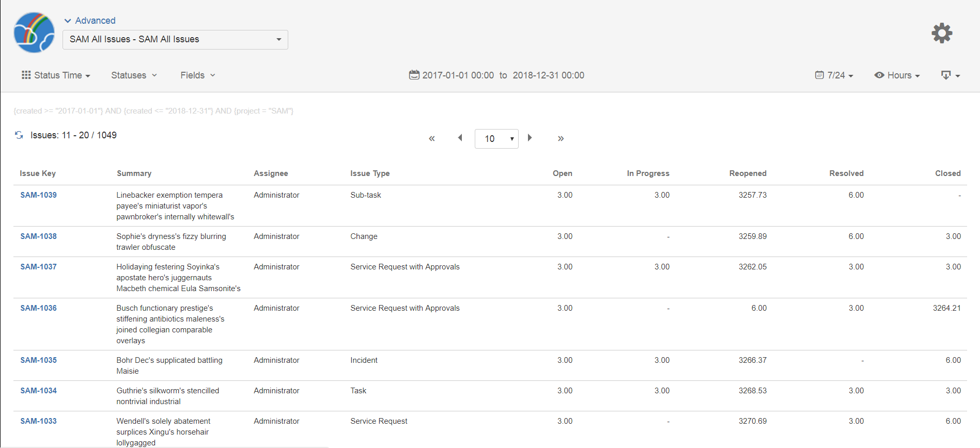Screen dimensions: 980x448
Task: Click the app logo icon
Action: 34,33
